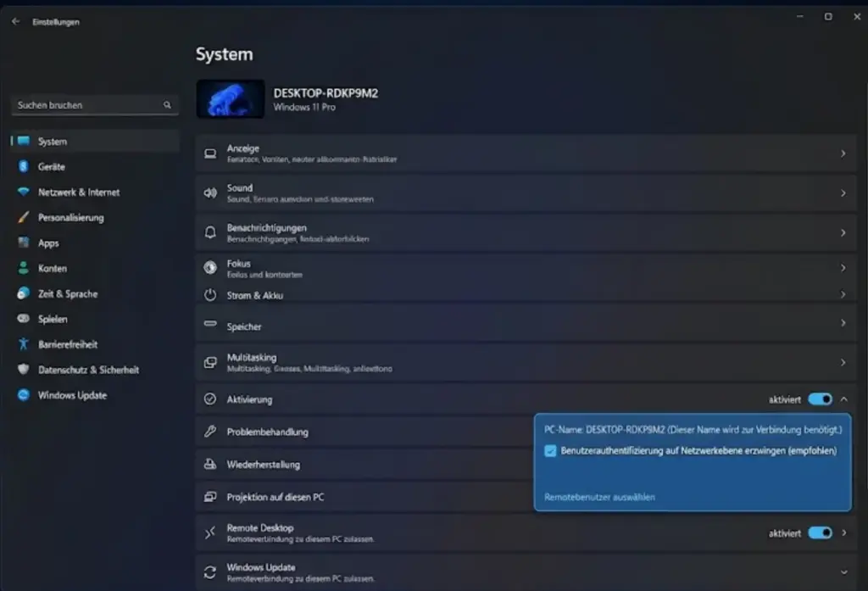The image size is (868, 591).
Task: Click the Apps grid icon
Action: click(23, 243)
